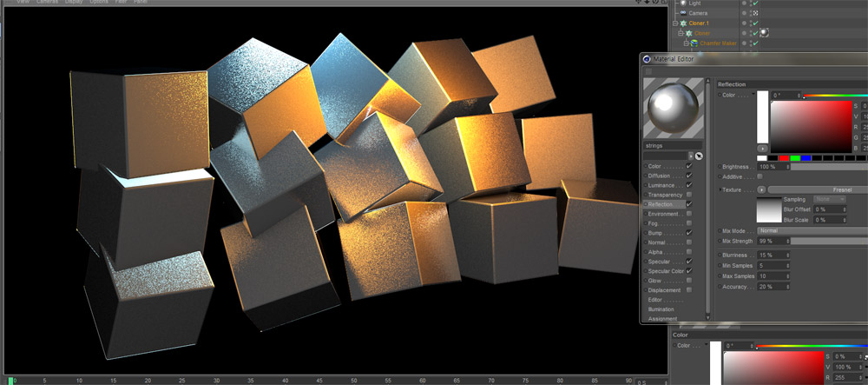Click the material tag on Cloner

pos(765,33)
